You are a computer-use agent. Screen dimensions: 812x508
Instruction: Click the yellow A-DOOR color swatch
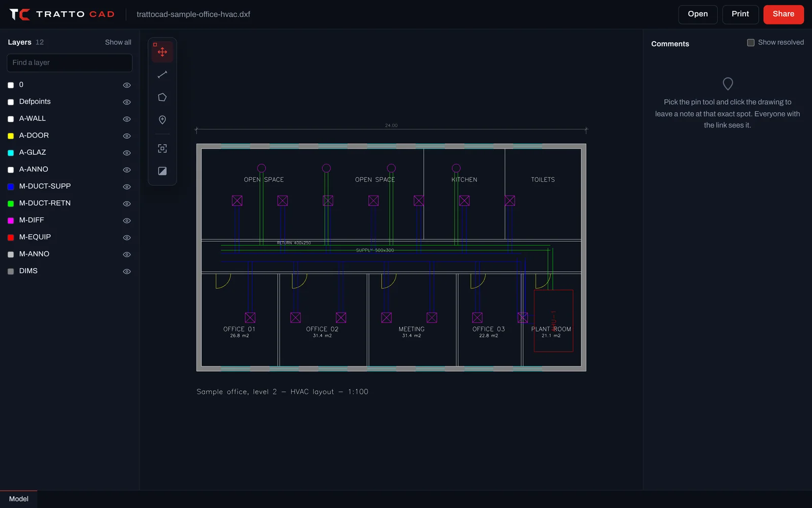click(x=11, y=136)
